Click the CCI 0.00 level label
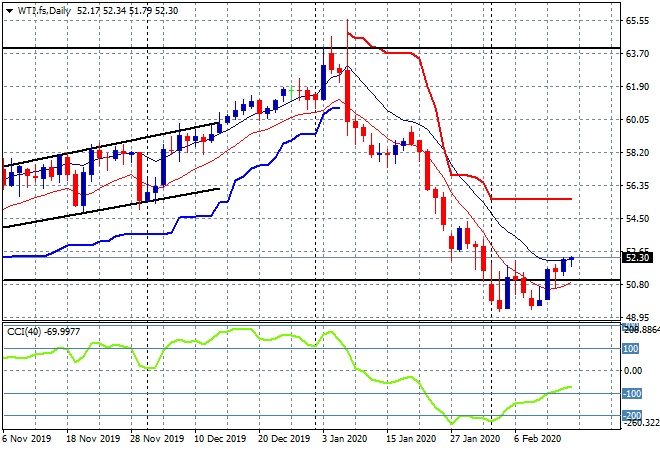This screenshot has height=450, width=660. (633, 370)
